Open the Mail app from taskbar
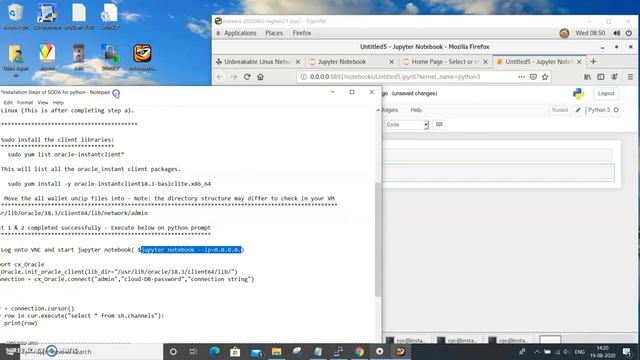The height and width of the screenshot is (360, 640). click(x=256, y=351)
